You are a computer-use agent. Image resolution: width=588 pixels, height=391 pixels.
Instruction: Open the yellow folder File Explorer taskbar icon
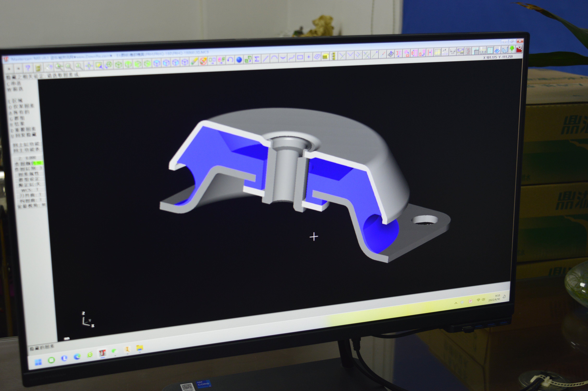click(x=140, y=348)
